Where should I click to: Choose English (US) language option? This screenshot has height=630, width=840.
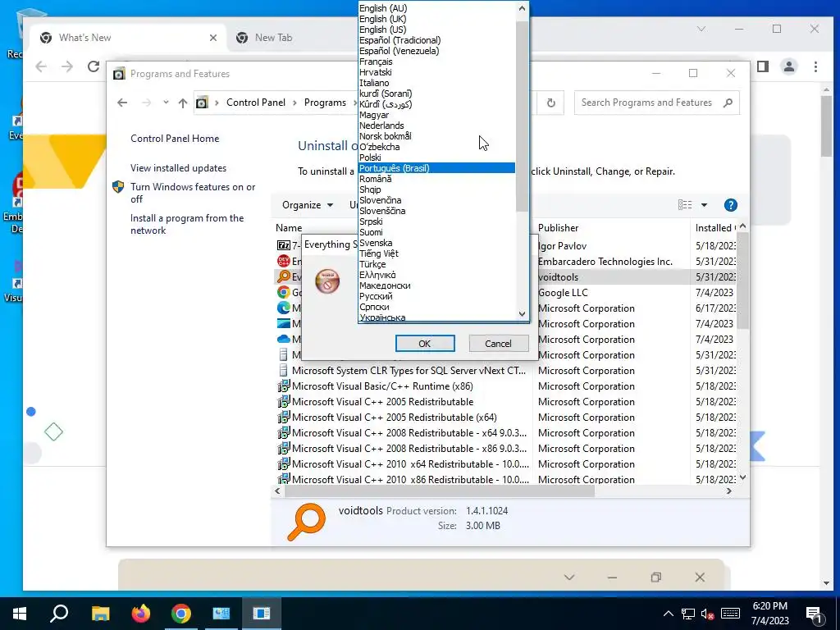pyautogui.click(x=382, y=30)
